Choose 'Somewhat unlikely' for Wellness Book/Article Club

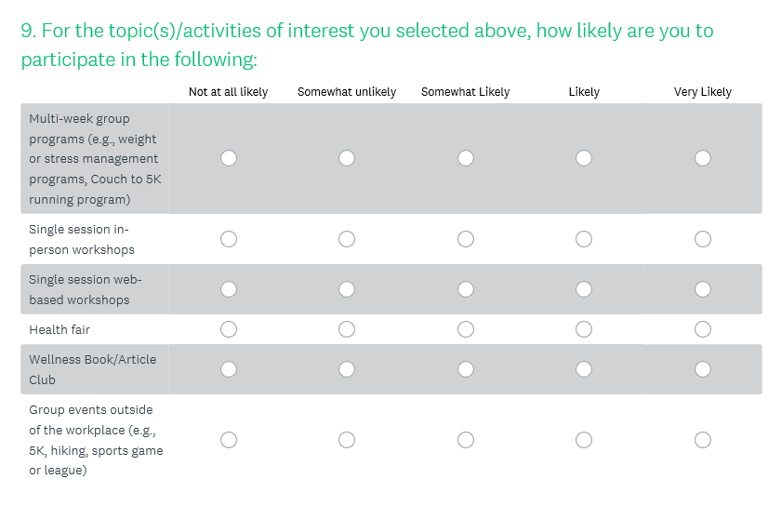coord(347,369)
